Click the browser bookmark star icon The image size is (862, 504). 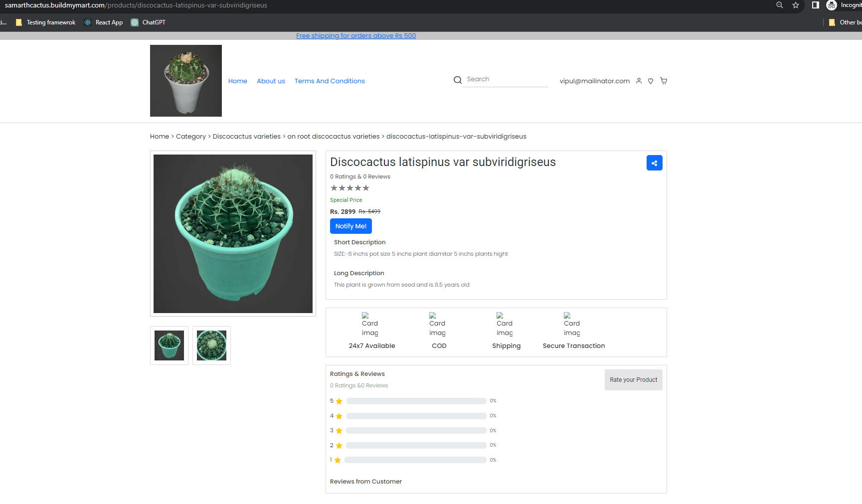click(x=796, y=5)
